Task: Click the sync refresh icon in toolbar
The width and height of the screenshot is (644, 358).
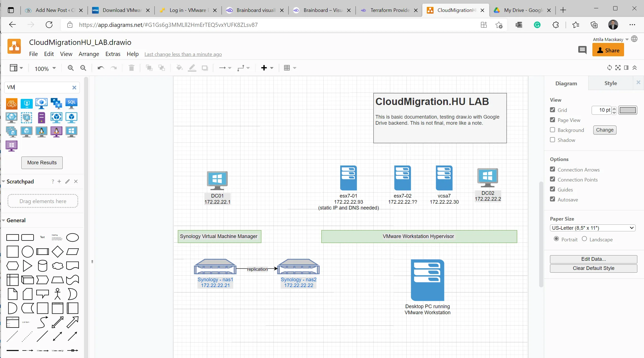Action: [610, 68]
